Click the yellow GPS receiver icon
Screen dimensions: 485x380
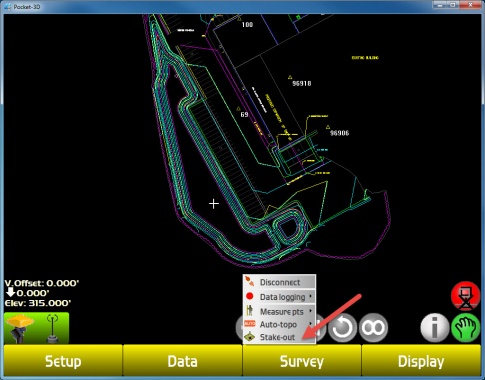point(20,328)
